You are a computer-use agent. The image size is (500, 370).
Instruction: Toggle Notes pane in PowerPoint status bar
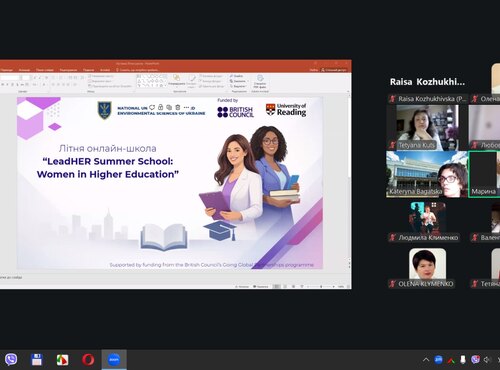[x=242, y=286]
